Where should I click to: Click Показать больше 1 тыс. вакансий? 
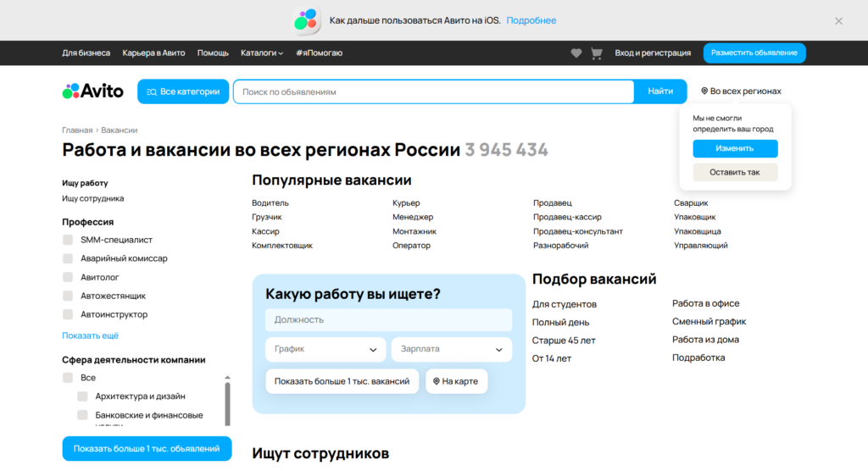(342, 381)
